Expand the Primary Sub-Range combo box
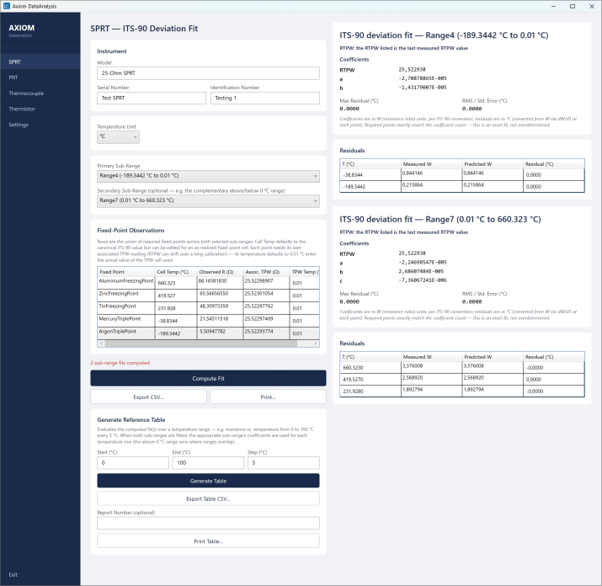The height and width of the screenshot is (586, 602). click(x=208, y=176)
